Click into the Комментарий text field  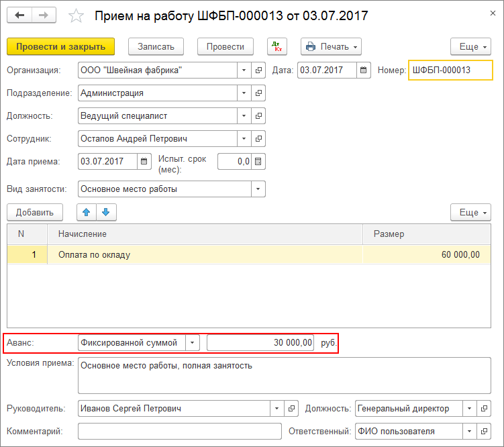[179, 431]
